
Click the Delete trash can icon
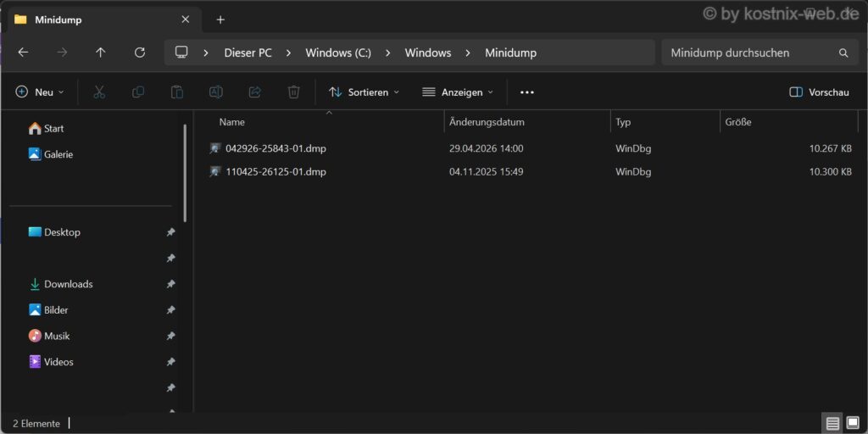(x=294, y=92)
